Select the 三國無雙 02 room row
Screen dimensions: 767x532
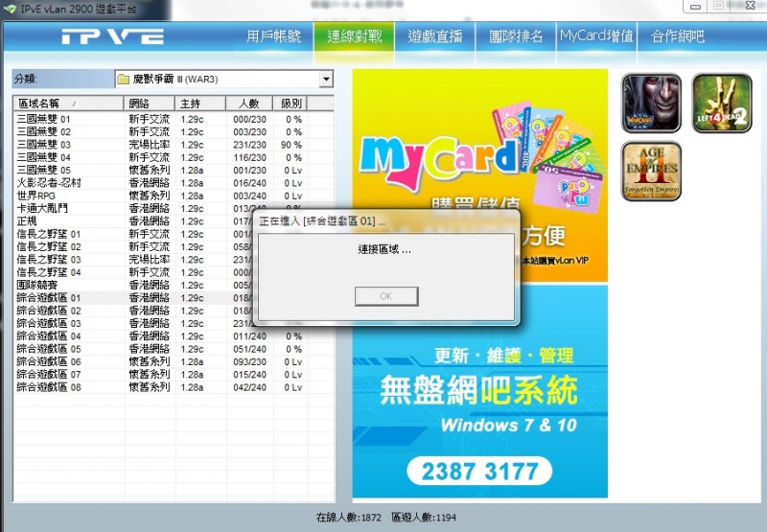click(174, 132)
